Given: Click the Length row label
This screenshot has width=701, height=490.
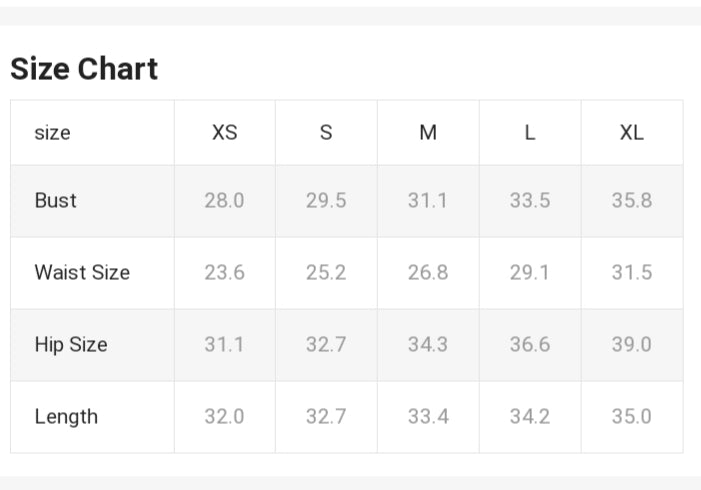Looking at the screenshot, I should pos(66,416).
